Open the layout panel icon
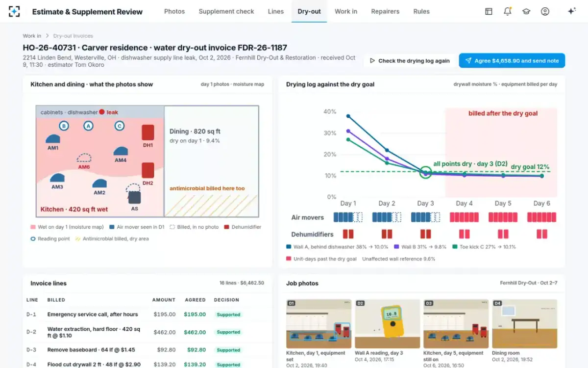 [x=489, y=11]
